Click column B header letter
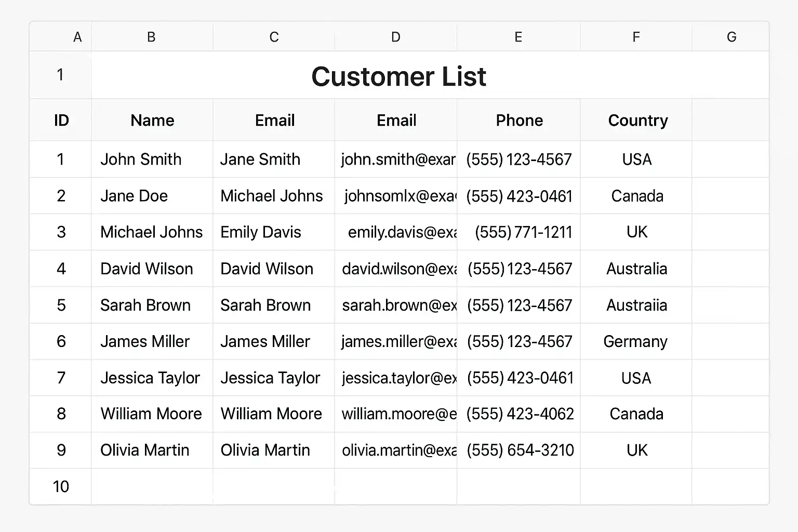The height and width of the screenshot is (532, 798). coord(151,37)
